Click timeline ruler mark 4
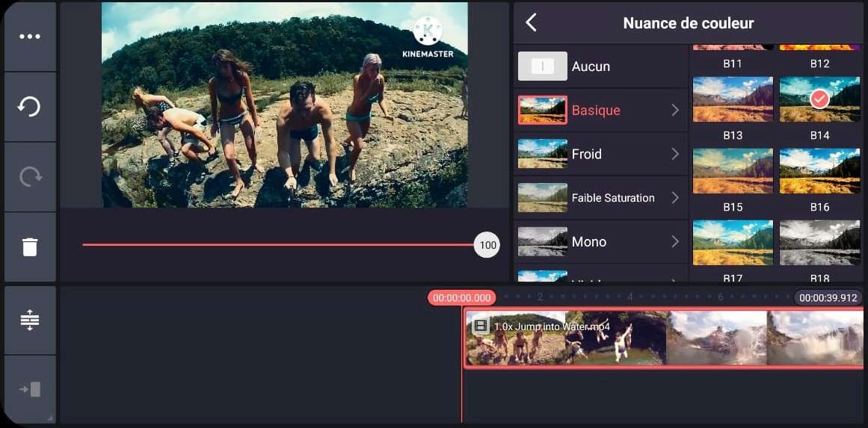The image size is (868, 428). pos(630,297)
